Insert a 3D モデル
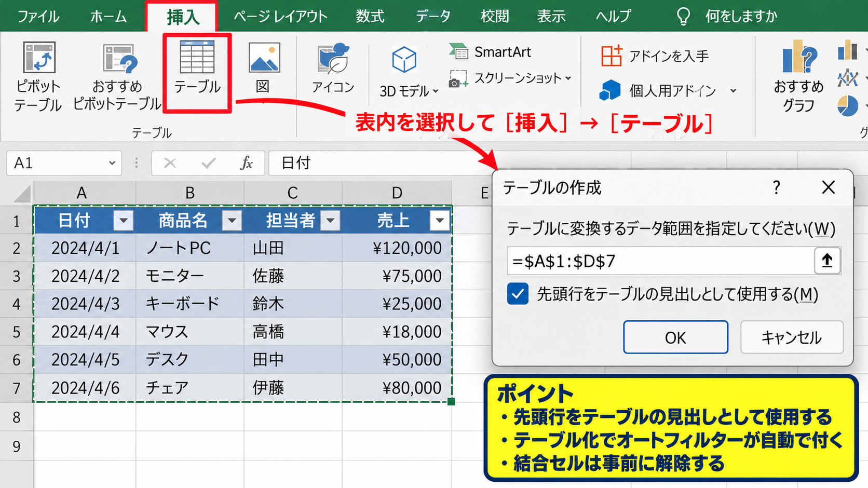The width and height of the screenshot is (868, 488). (x=409, y=72)
